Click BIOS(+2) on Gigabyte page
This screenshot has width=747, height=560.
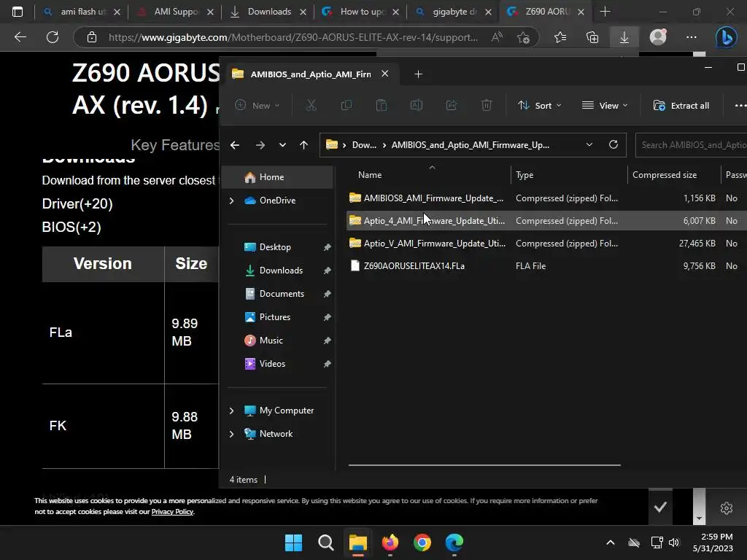click(71, 227)
